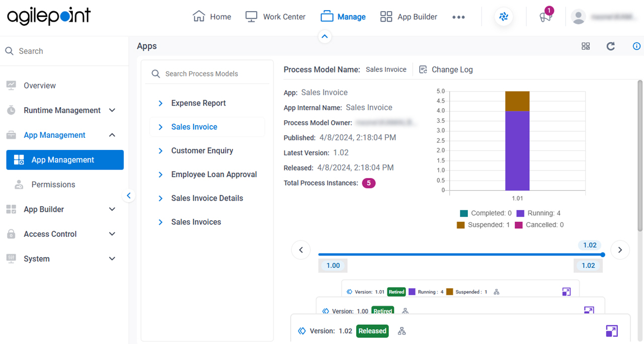Click the Version 1.02 model icon

pyautogui.click(x=302, y=331)
